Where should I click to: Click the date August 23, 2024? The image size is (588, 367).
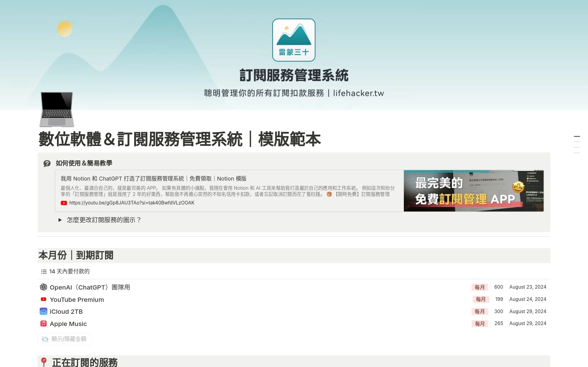point(528,287)
